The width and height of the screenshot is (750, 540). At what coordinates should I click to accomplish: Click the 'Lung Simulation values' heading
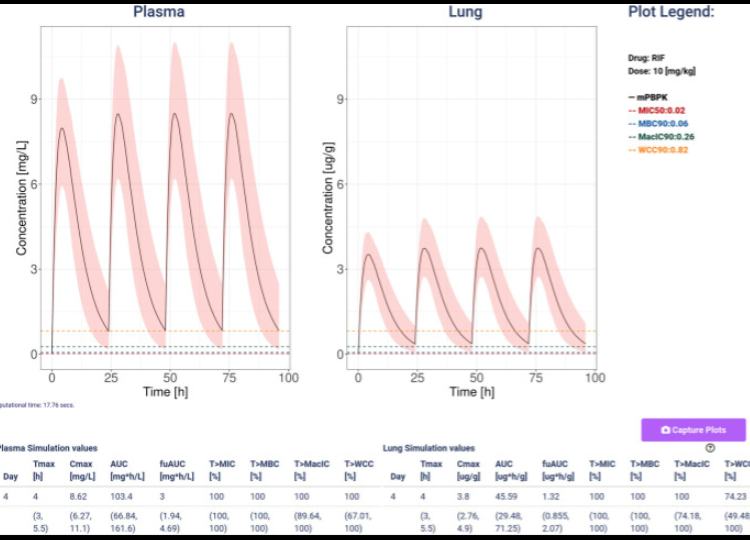click(429, 448)
